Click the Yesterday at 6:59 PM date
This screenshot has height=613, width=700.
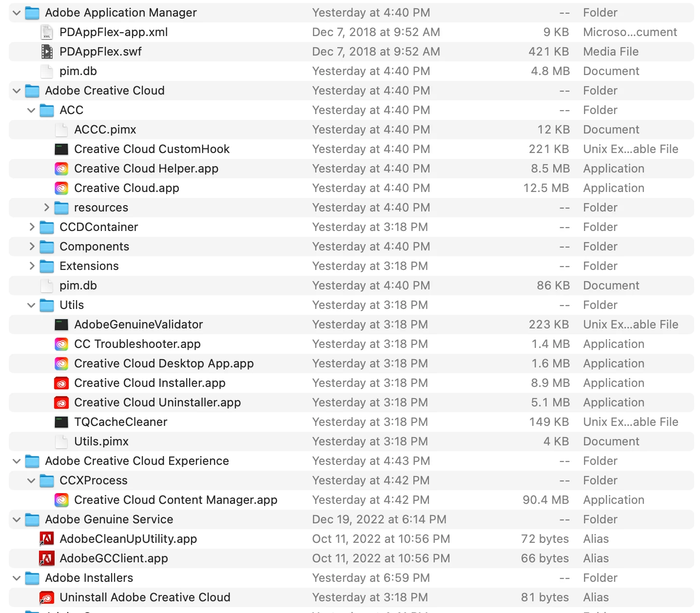(371, 578)
